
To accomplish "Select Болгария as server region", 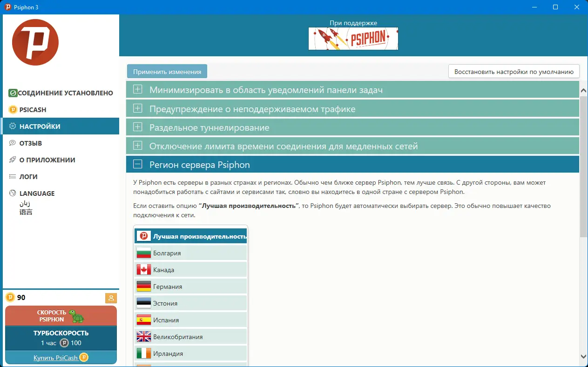I will (191, 253).
